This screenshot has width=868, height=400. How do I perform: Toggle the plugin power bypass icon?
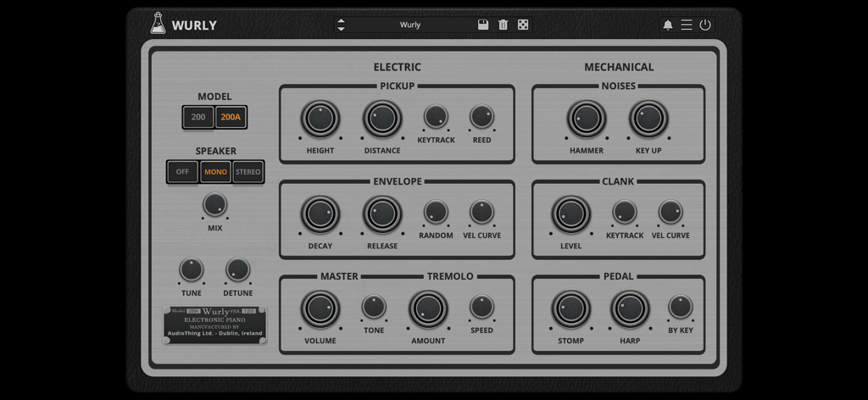tap(704, 25)
